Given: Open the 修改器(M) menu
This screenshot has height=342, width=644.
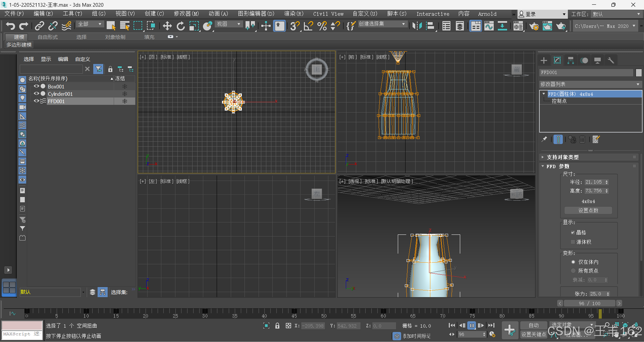Looking at the screenshot, I should 186,14.
